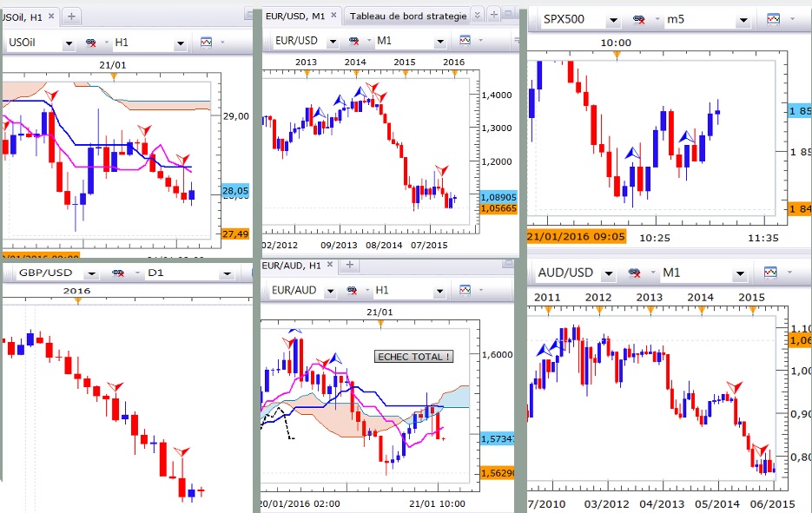
Task: Click the chart style icon on the EUR/USD toolbar
Action: pyautogui.click(x=465, y=40)
